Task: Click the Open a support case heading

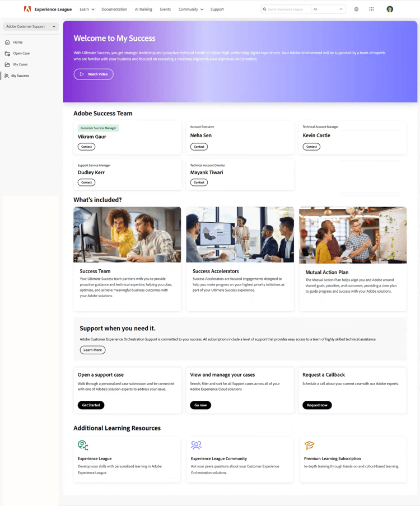Action: (x=101, y=375)
